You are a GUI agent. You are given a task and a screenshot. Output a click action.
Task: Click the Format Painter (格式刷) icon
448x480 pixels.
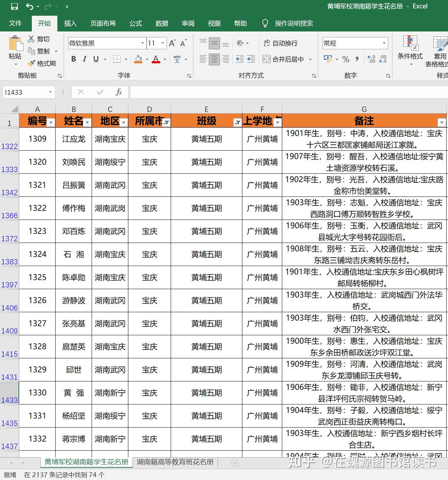[x=31, y=63]
